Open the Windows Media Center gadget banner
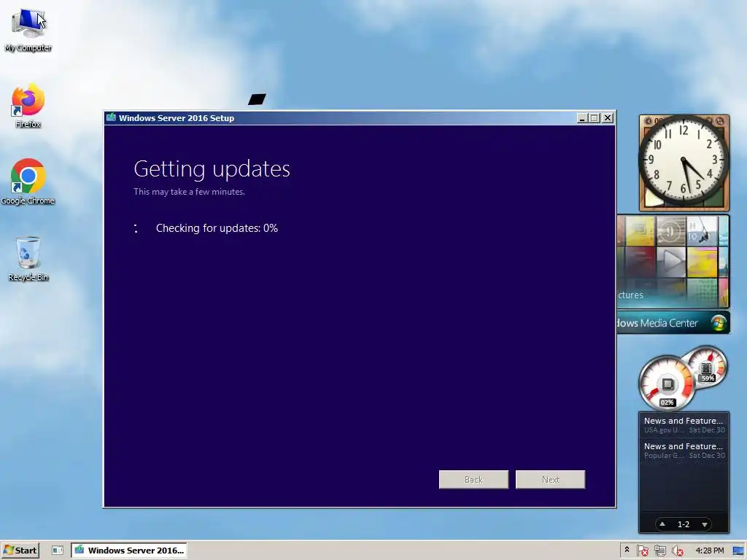This screenshot has width=747, height=560. coord(673,323)
